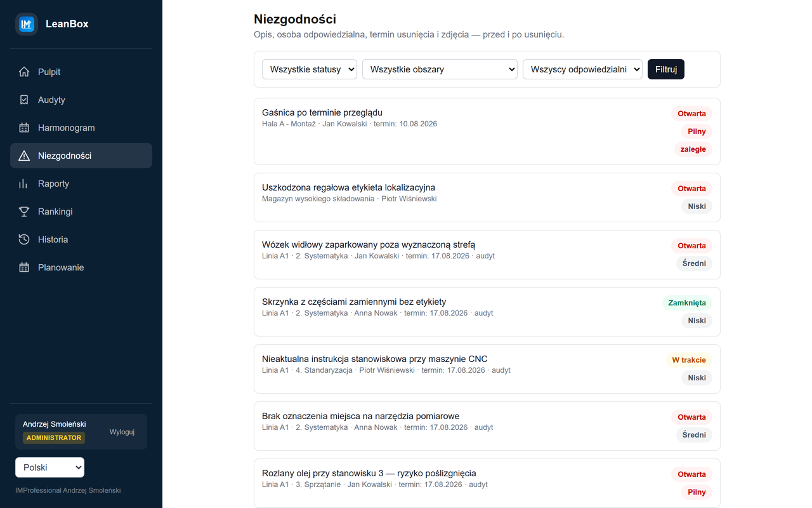812x508 pixels.
Task: Open Skrzynka z częściami zamiennymi entry
Action: coord(487,312)
